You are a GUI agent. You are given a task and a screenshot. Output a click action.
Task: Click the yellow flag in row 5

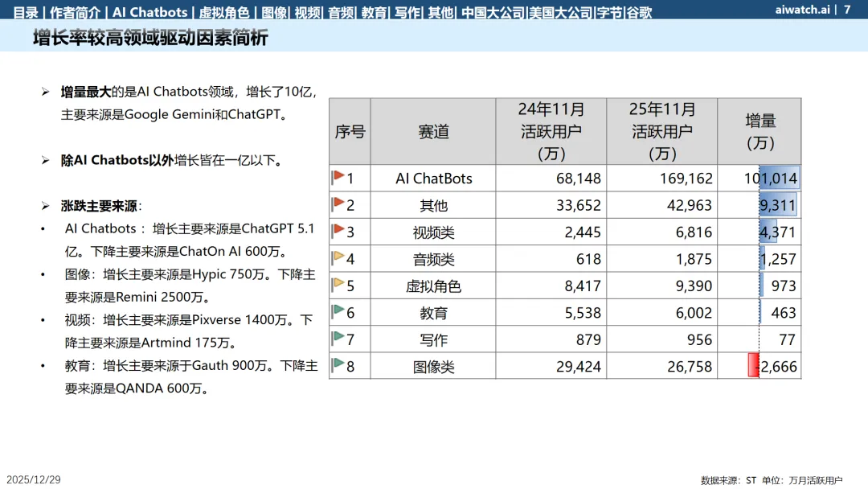pos(338,285)
